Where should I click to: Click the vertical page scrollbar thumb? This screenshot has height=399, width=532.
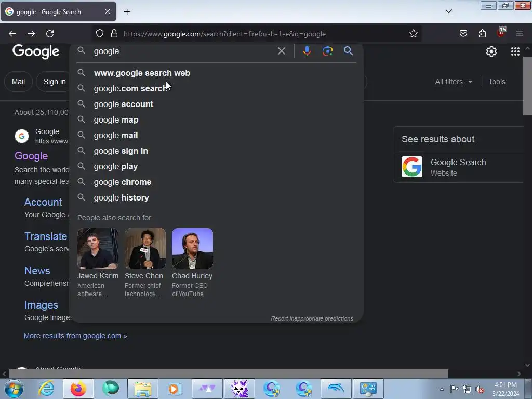(x=527, y=86)
